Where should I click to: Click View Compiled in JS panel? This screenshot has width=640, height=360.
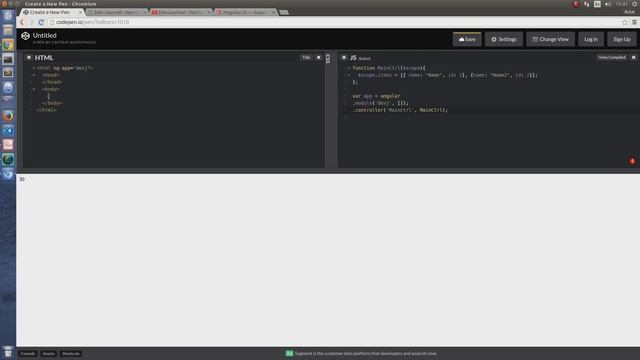612,58
